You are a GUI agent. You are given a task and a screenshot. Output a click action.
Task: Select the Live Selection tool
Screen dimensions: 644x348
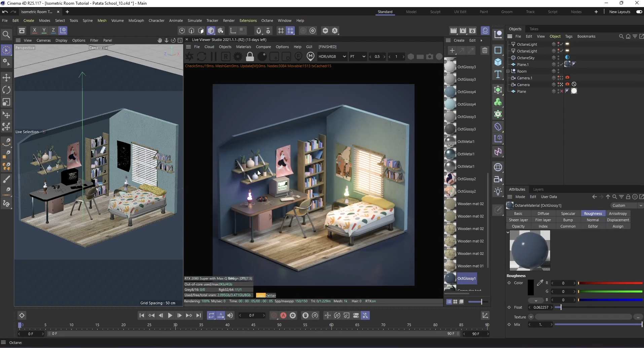coord(6,50)
